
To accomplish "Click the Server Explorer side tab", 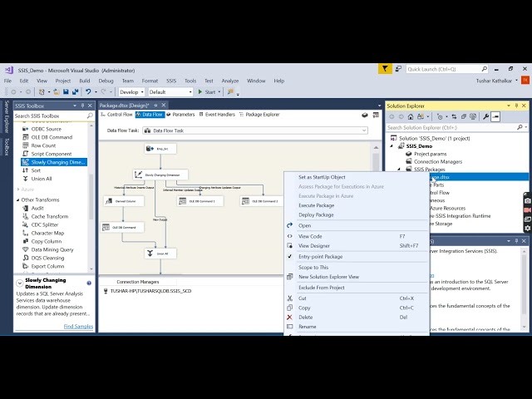I will pyautogui.click(x=7, y=116).
